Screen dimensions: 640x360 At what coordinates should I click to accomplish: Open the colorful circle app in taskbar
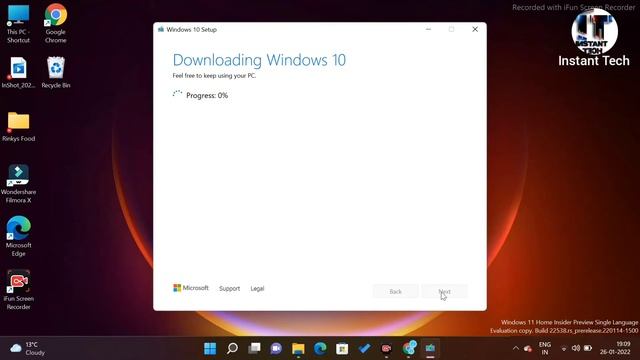[409, 348]
